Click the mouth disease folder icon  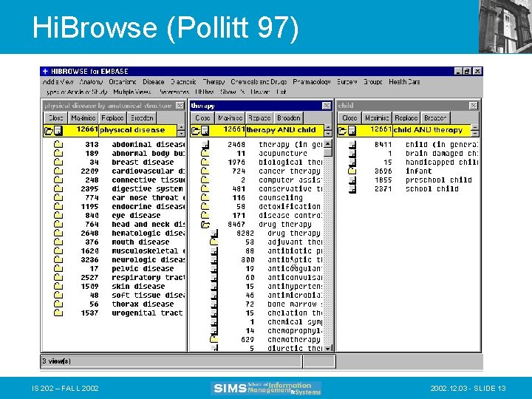coord(58,242)
